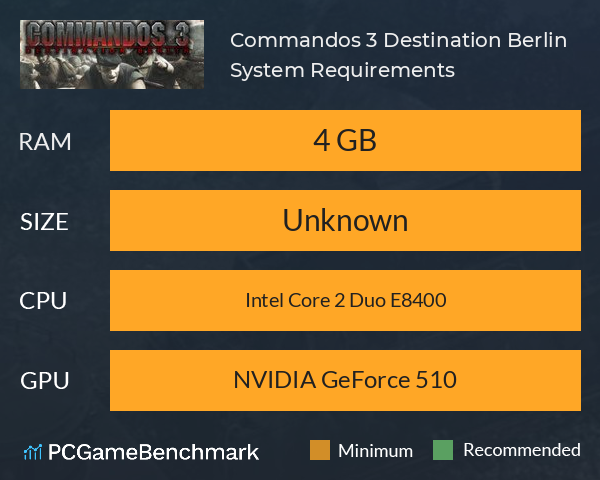This screenshot has width=600, height=480.
Task: Click the Commandos 3 game cover thumbnail
Action: pos(112,54)
